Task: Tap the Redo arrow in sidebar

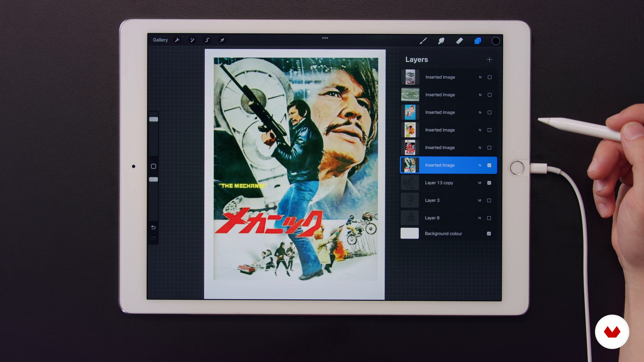Action: (153, 238)
